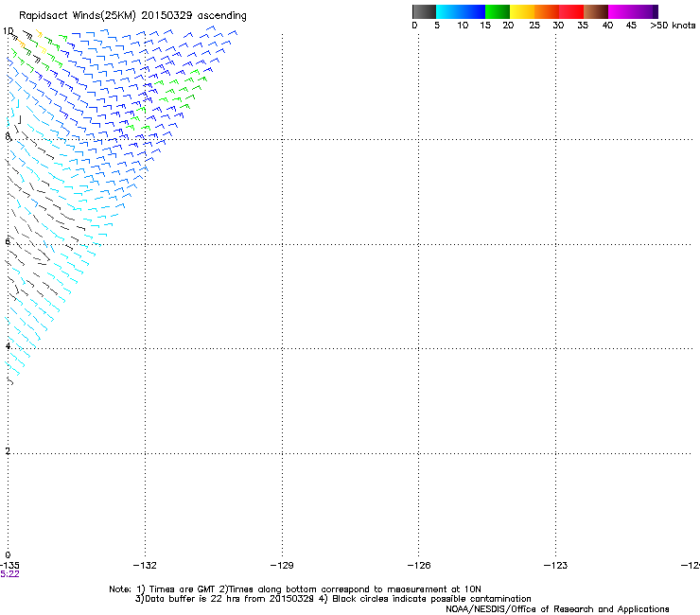Click the dark purple >50 knots swatch
This screenshot has width=700, height=615.
656,11
